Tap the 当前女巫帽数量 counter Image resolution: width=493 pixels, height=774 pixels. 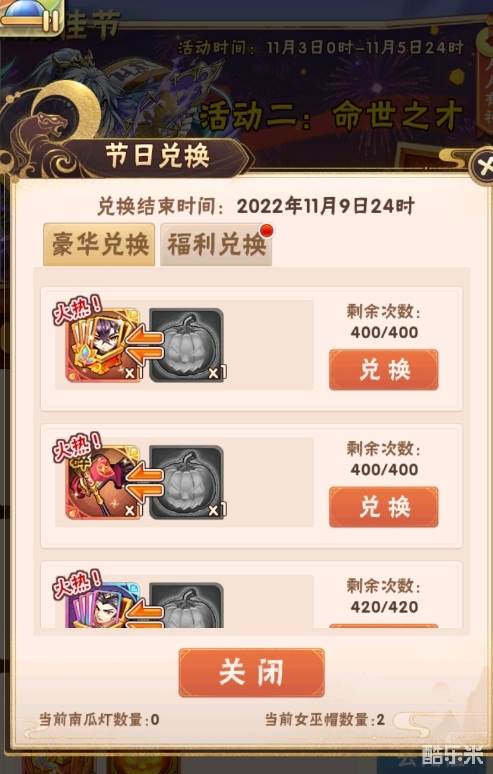click(325, 720)
